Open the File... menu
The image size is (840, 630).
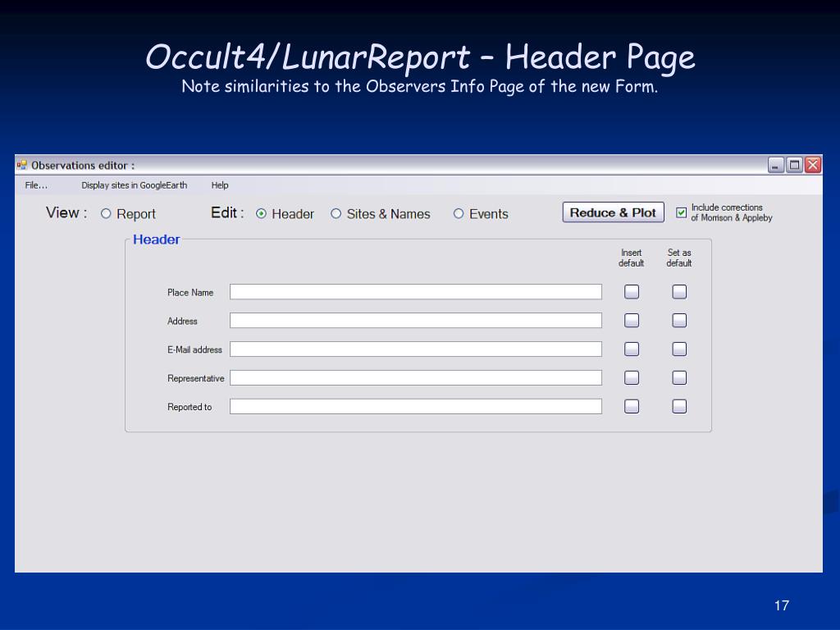pyautogui.click(x=36, y=185)
